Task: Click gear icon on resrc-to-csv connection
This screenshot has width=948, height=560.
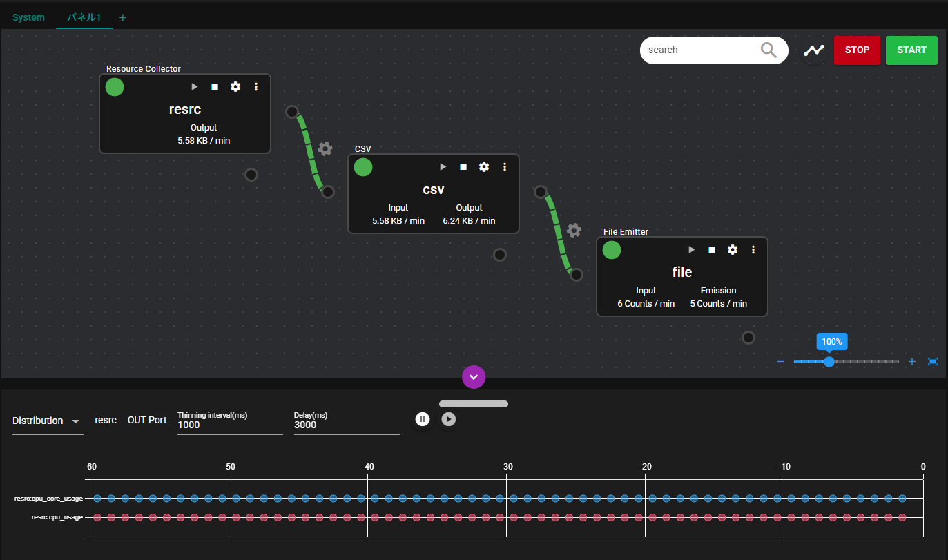Action: [325, 148]
